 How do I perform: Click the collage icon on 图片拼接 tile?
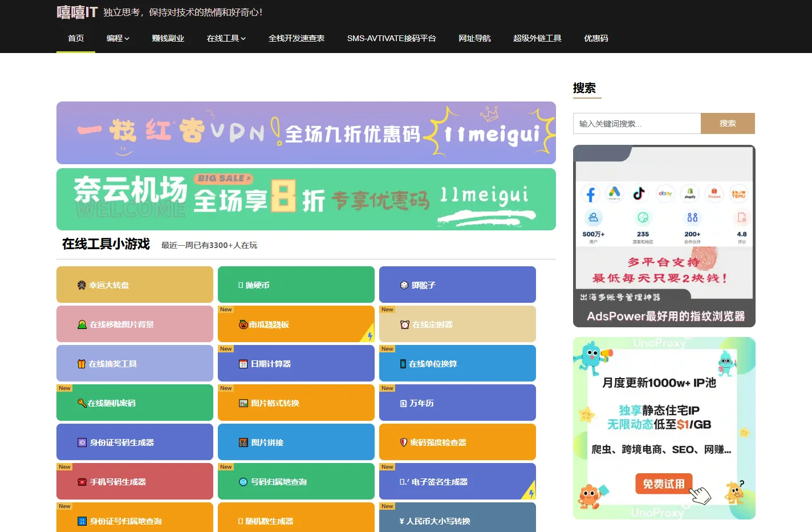coord(243,442)
